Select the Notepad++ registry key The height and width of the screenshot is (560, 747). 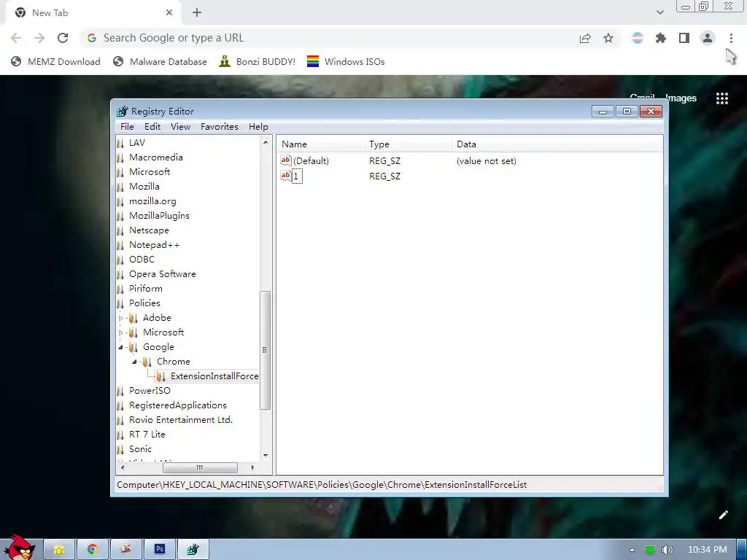pyautogui.click(x=155, y=245)
